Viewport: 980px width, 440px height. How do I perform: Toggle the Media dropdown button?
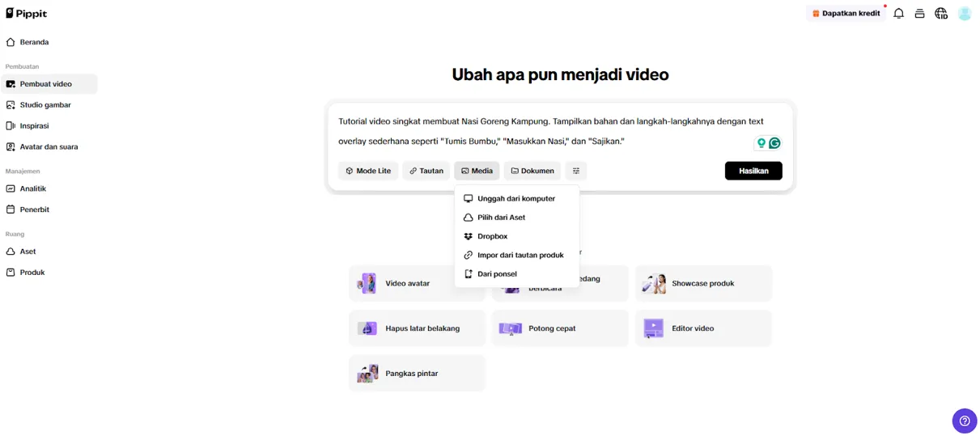click(477, 171)
